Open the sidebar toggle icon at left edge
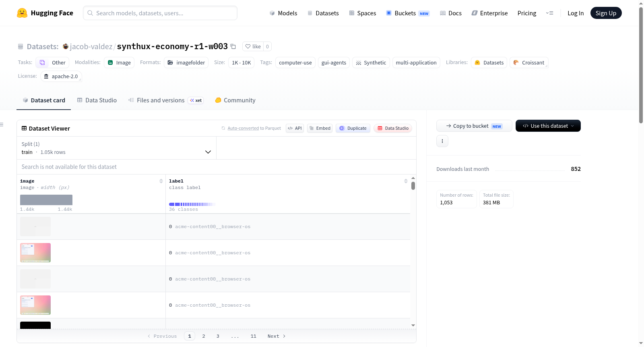644x347 pixels. tap(2, 125)
